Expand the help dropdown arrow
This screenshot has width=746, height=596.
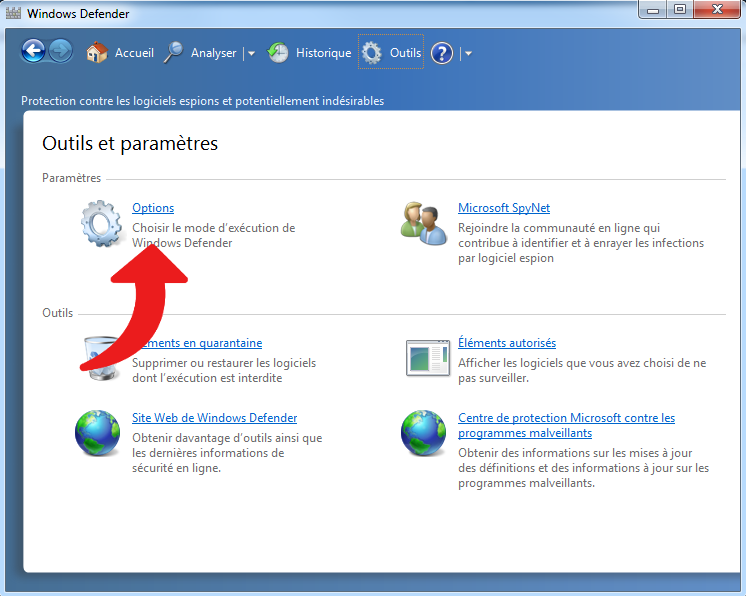coord(468,53)
